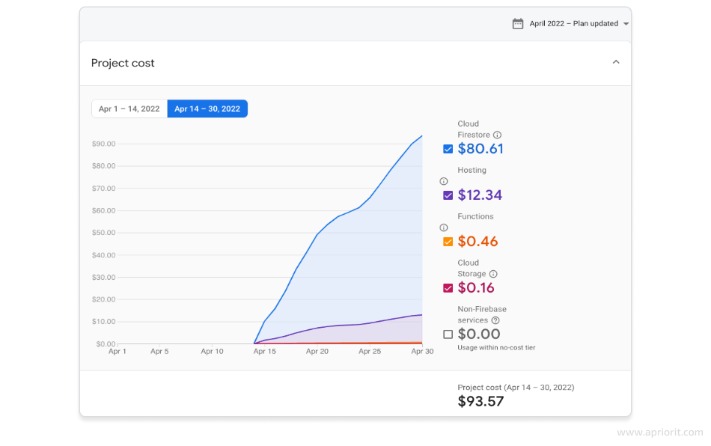This screenshot has width=711, height=446.
Task: Enable the Non-Firebase services checkbox
Action: pos(448,334)
